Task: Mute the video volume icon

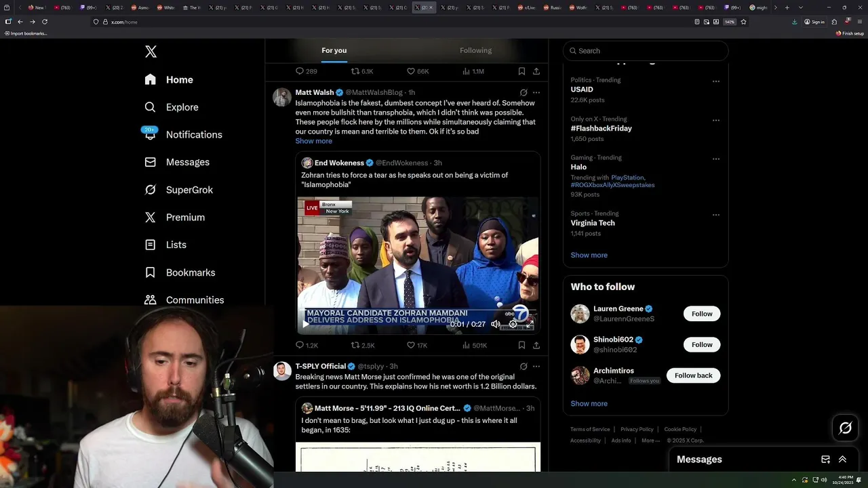Action: (x=496, y=324)
